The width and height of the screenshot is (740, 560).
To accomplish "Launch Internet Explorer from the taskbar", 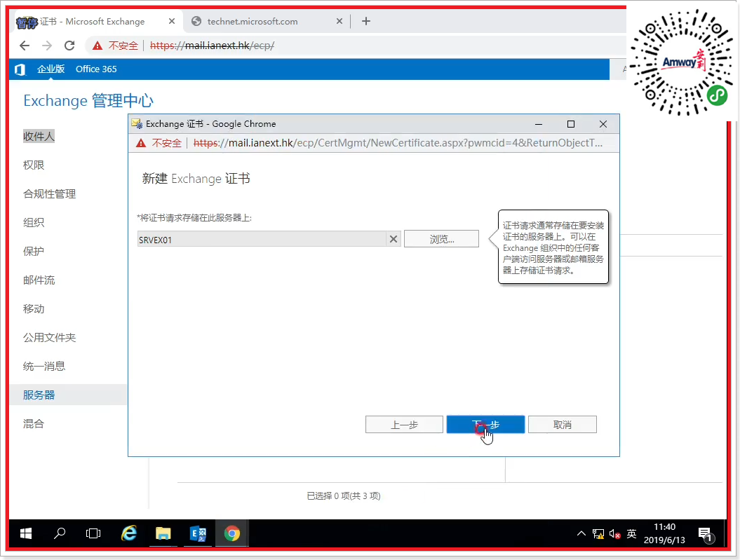I will [x=129, y=533].
